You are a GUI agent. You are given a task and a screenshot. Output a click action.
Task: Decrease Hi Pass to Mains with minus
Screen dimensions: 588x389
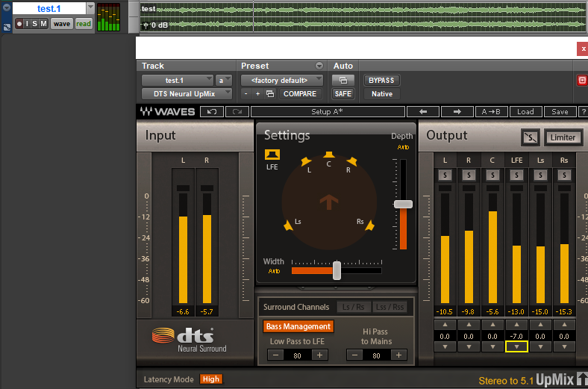pos(354,355)
